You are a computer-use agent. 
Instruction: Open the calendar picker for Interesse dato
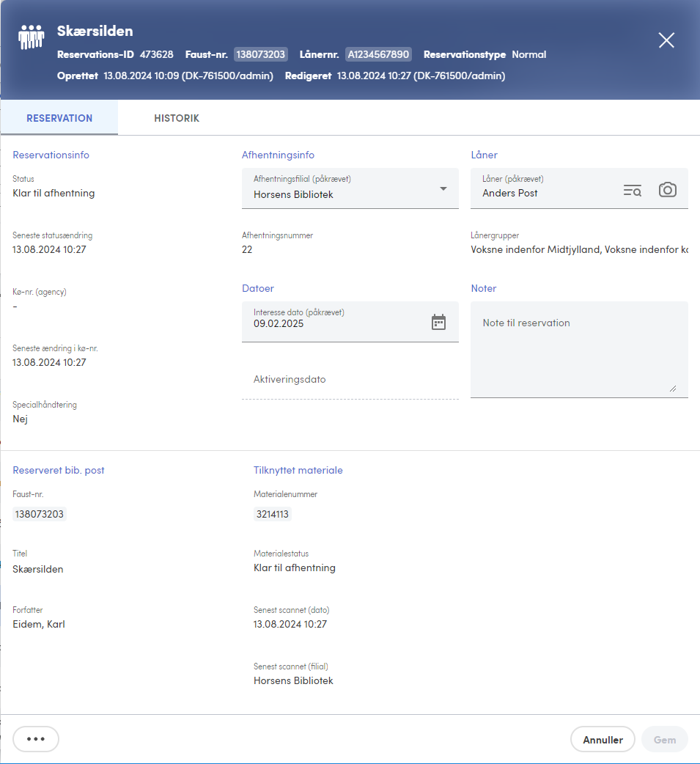pyautogui.click(x=438, y=322)
